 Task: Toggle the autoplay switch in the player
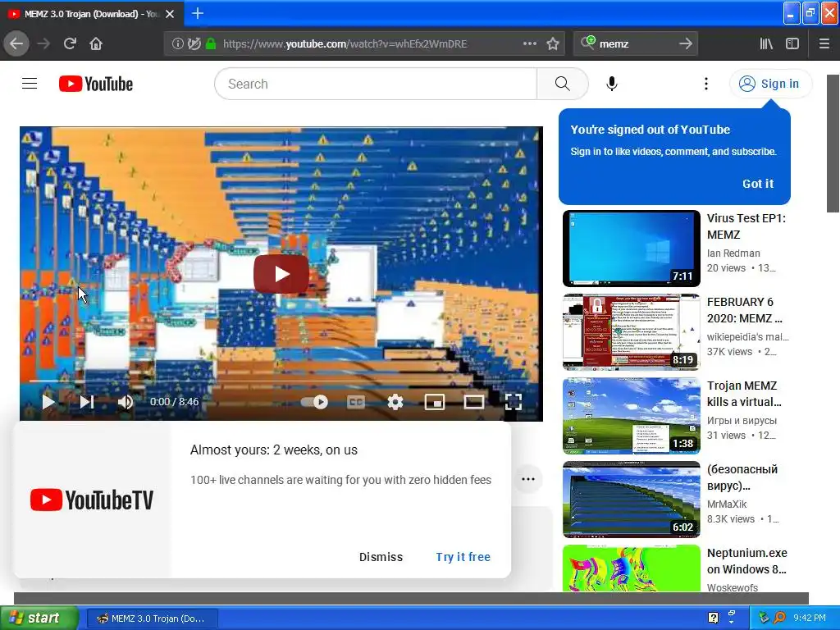coord(314,402)
